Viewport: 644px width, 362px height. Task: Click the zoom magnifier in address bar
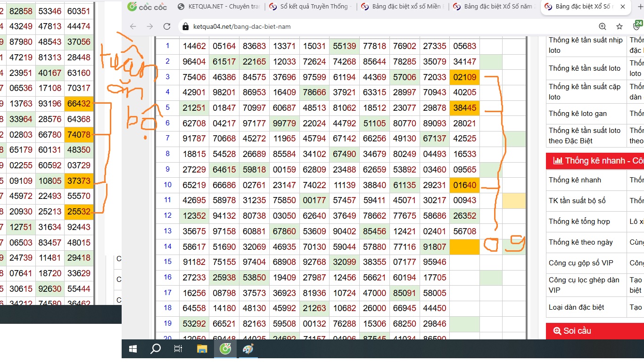pos(603,26)
